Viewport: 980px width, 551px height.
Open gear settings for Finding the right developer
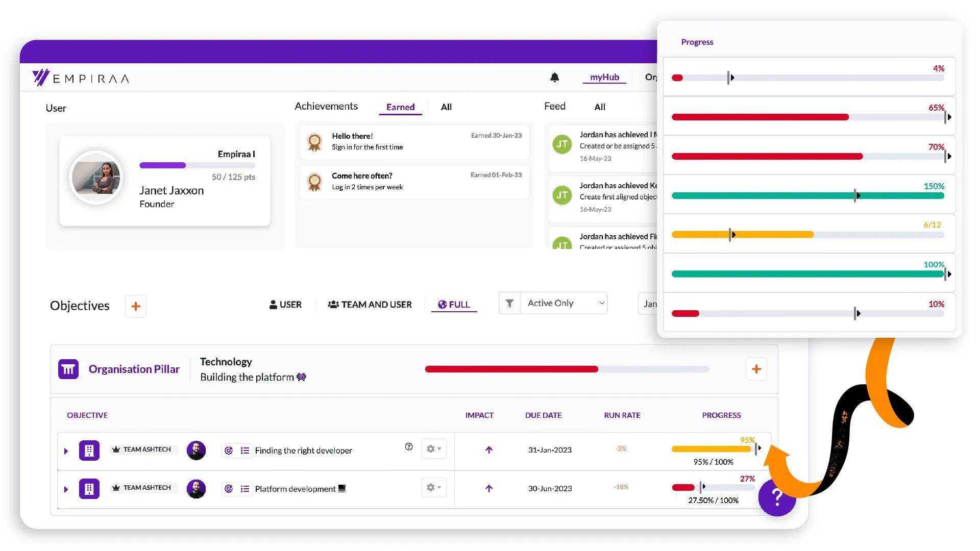coord(434,449)
